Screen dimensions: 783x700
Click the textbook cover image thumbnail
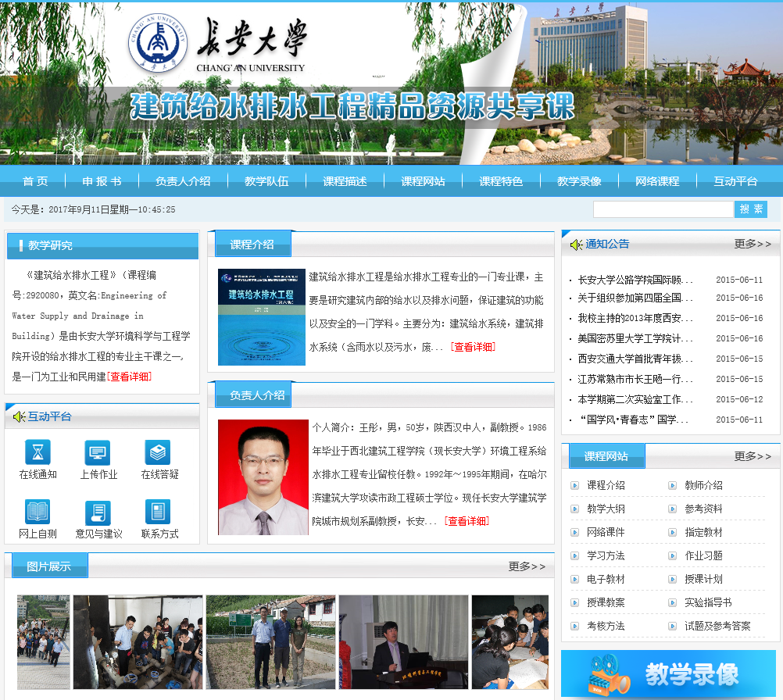pos(262,317)
